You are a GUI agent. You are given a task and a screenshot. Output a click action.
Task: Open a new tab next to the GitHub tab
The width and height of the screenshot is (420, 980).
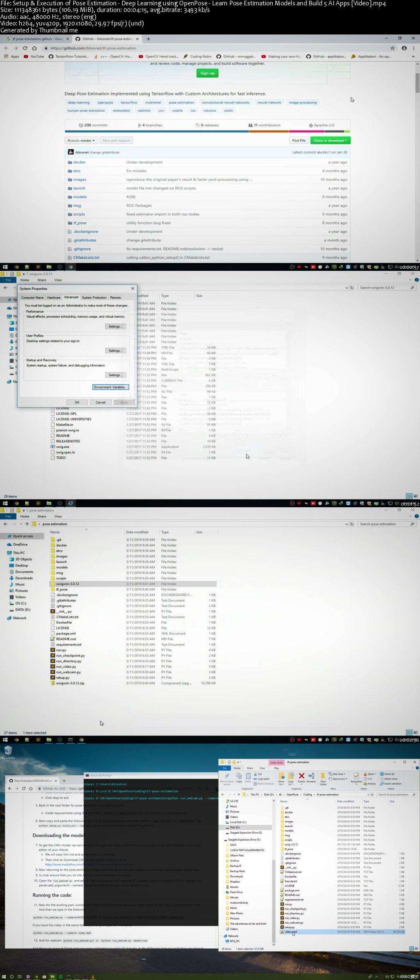click(148, 39)
